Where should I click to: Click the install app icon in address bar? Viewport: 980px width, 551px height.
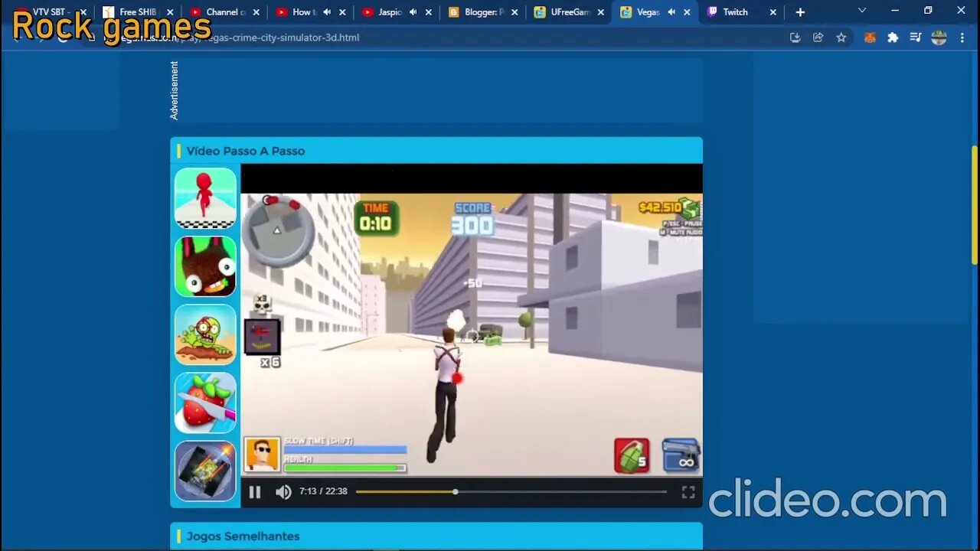795,37
